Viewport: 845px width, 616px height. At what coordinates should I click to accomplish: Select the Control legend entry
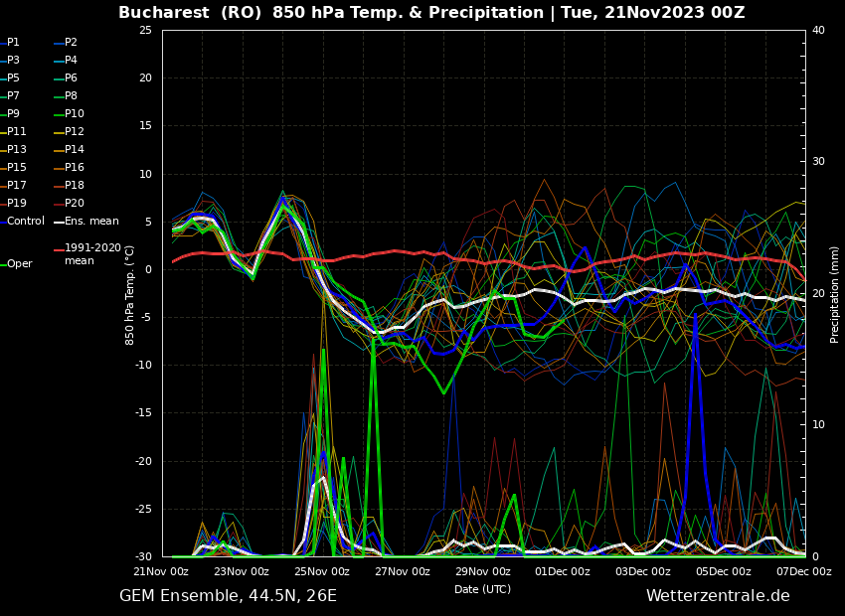26,222
